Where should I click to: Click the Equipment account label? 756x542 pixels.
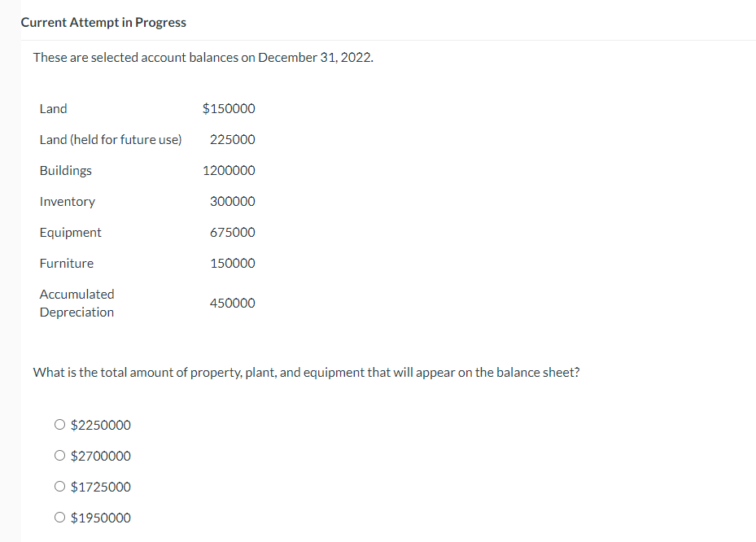[70, 232]
